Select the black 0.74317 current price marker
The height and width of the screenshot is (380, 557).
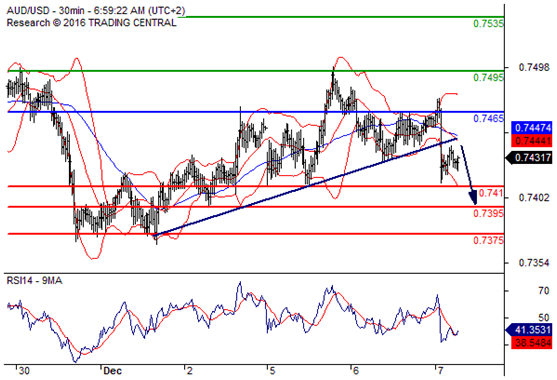pos(530,157)
